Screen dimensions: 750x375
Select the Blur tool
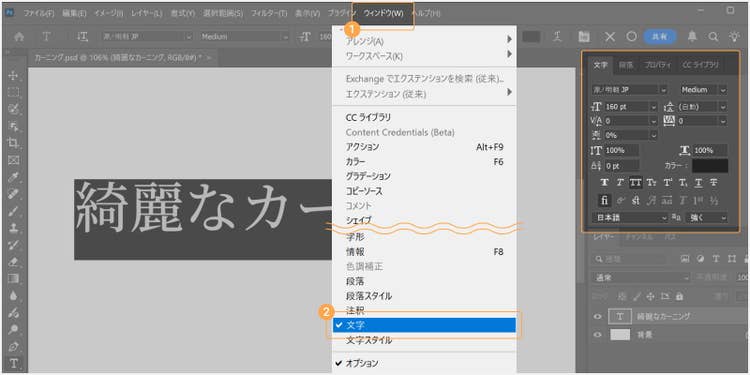(13, 296)
